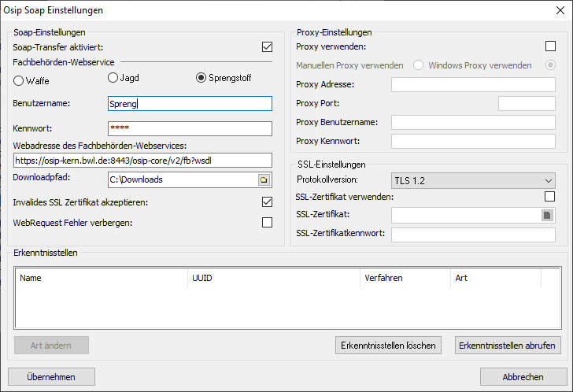Select the Jagd radio option
573x392 pixels.
coord(113,77)
